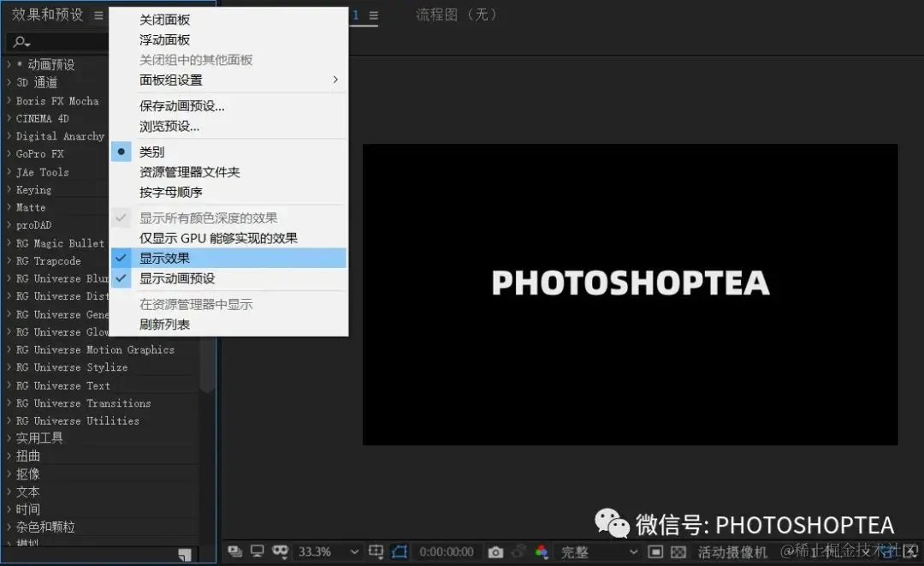Click the effects list vertical scrollbar
The image size is (924, 566).
(x=207, y=366)
